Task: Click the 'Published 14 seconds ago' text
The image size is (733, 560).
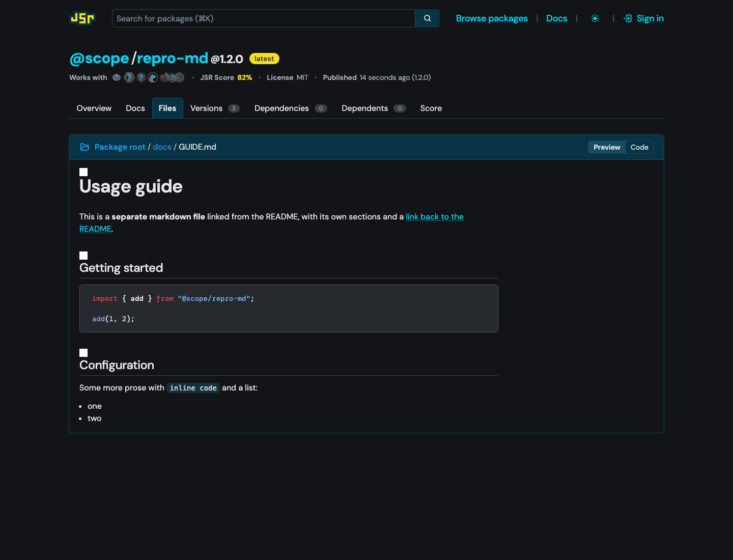Action: pyautogui.click(x=377, y=77)
